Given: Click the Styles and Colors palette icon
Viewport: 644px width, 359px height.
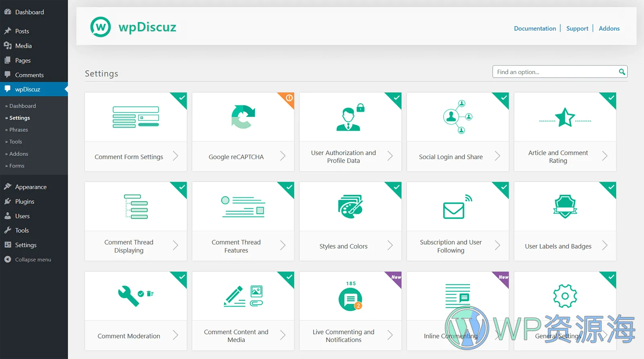Looking at the screenshot, I should point(351,207).
